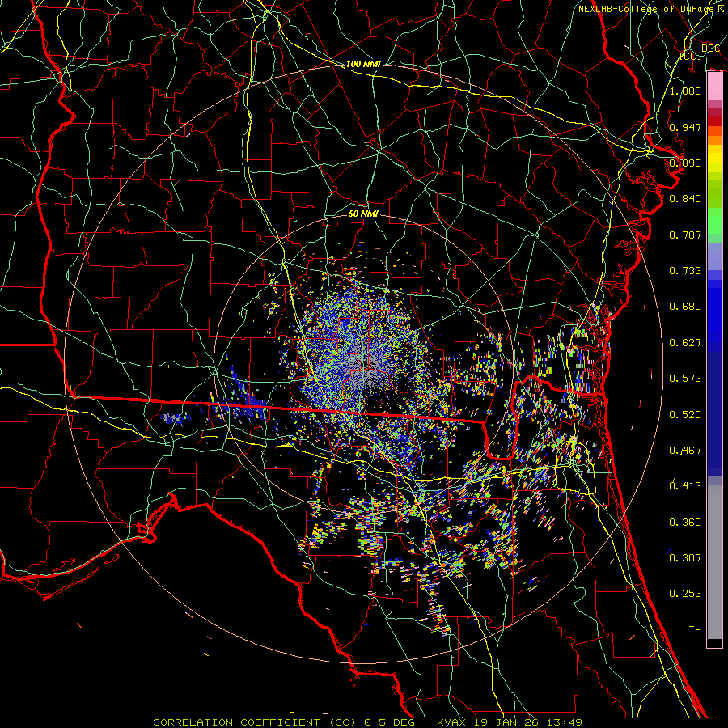The height and width of the screenshot is (728, 728).
Task: Click the 0.307 legend value
Action: (685, 558)
